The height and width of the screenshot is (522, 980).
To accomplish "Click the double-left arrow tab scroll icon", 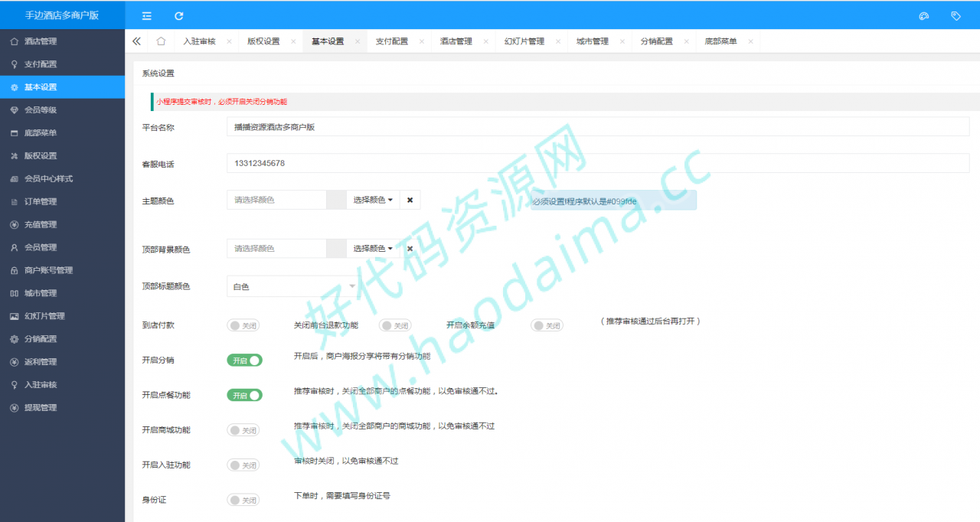I will click(136, 41).
